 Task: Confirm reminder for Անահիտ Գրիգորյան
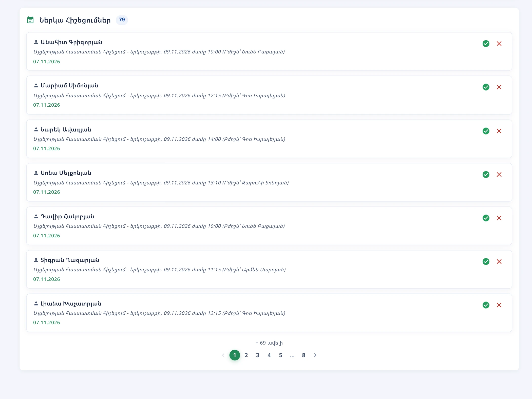(486, 44)
